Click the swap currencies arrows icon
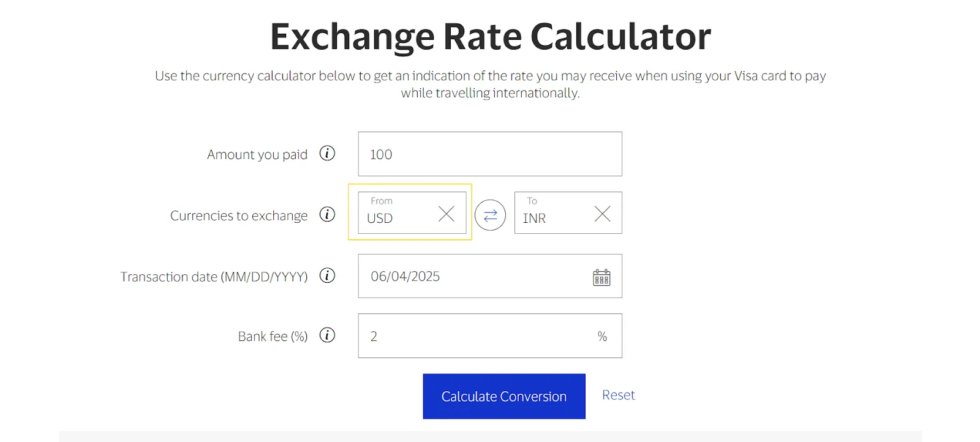 490,214
